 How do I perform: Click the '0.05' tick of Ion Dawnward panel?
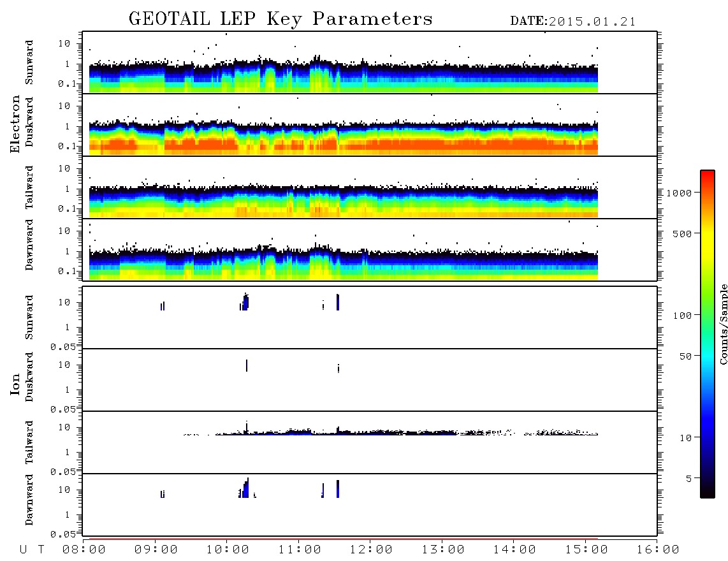[62, 534]
